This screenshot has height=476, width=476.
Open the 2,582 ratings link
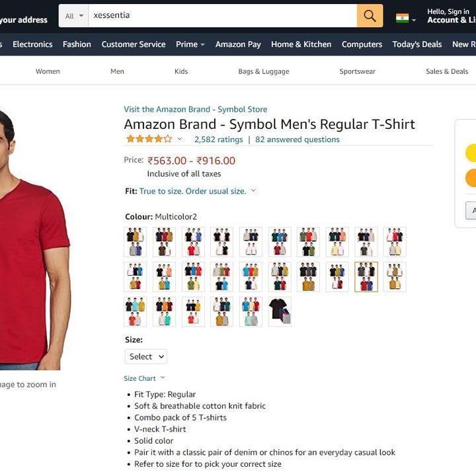(x=218, y=139)
